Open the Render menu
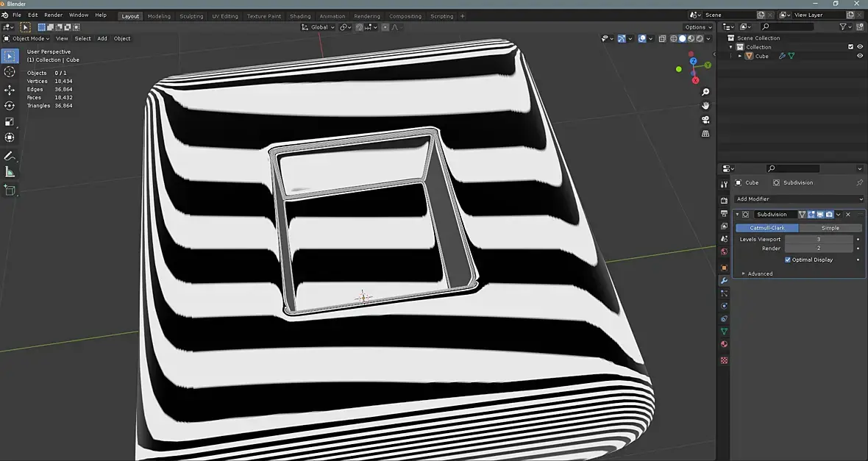 54,15
